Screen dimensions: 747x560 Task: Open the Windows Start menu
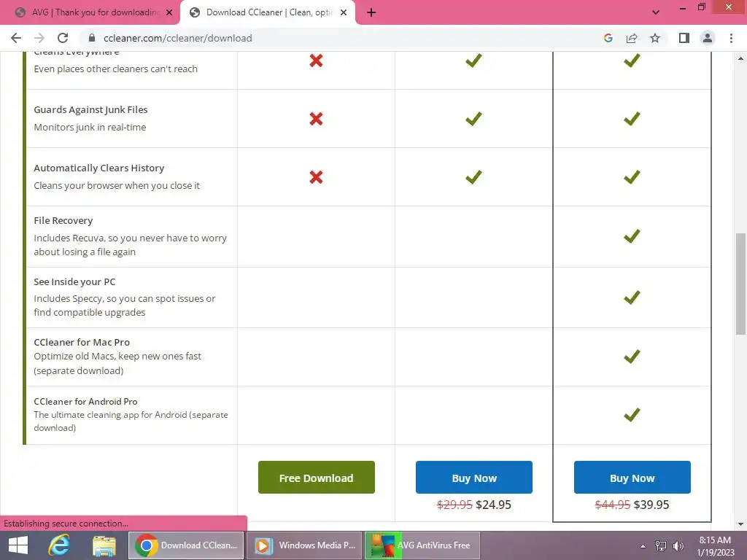coord(18,545)
